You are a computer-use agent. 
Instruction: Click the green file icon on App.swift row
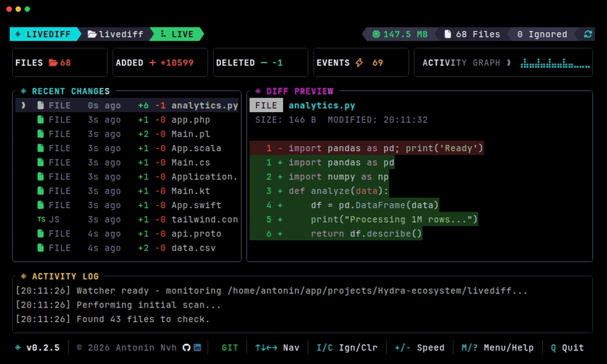tap(40, 205)
